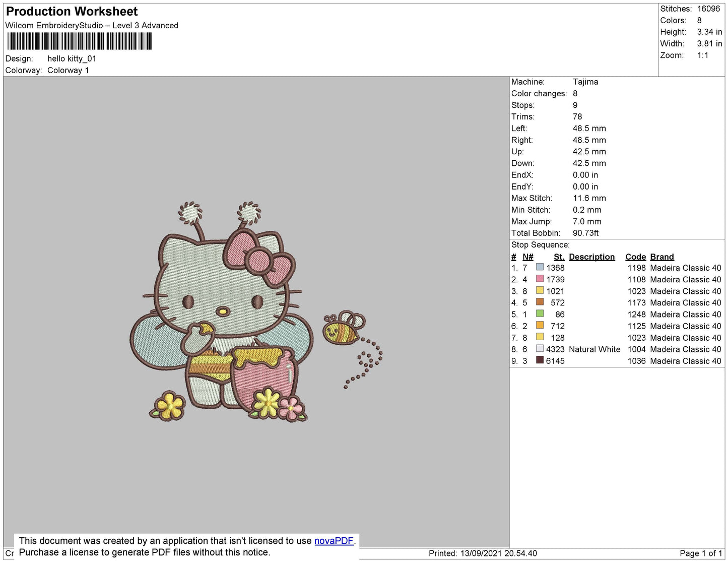This screenshot has width=728, height=563.
Task: Click the Max Stitch value '11.6 mm'
Action: (x=589, y=198)
